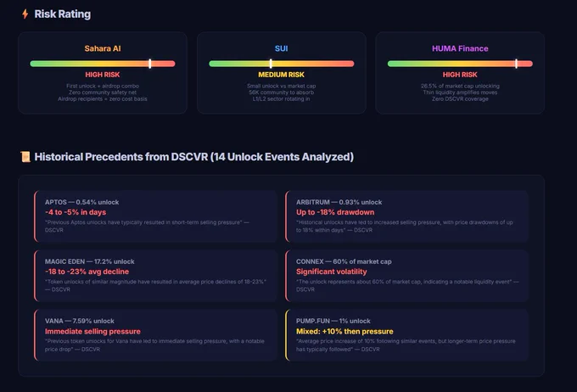Click the Vana notable price drop quote
The image size is (577, 392).
click(x=154, y=345)
